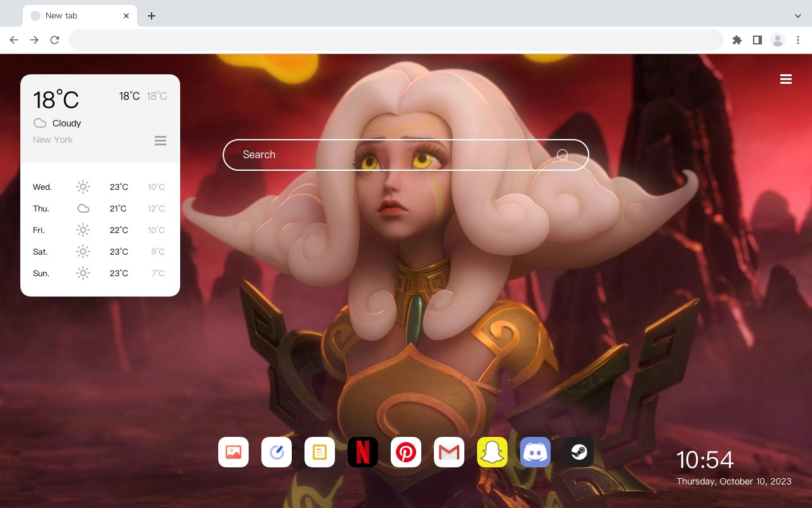Viewport: 812px width, 508px height.
Task: Click the cloud icon for Thursday forecast
Action: click(x=83, y=208)
